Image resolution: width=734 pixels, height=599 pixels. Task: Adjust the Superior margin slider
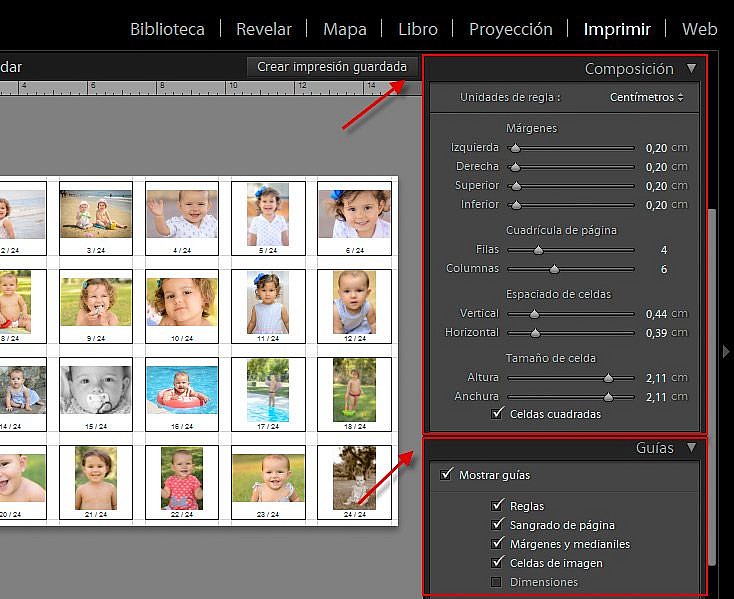pos(571,186)
